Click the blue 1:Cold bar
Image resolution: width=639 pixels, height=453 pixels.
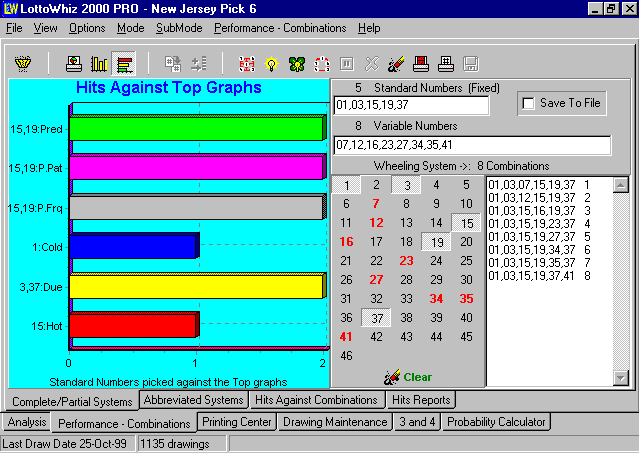tap(134, 246)
